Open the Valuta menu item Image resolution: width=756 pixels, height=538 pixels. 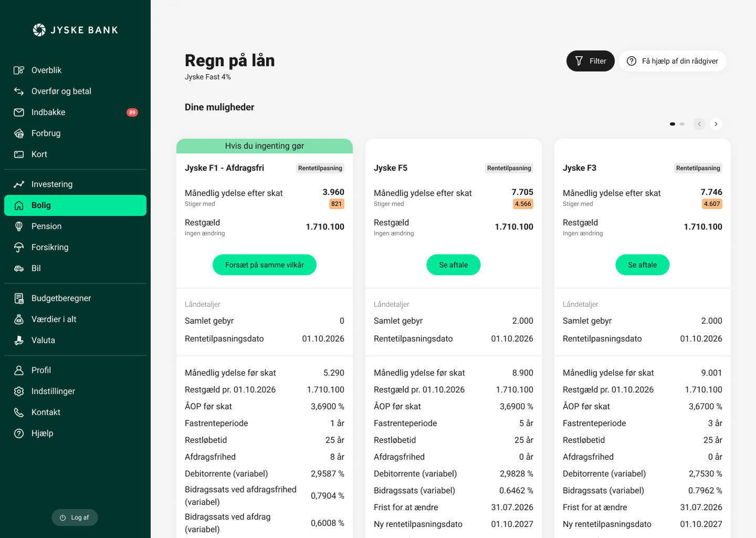(75, 340)
